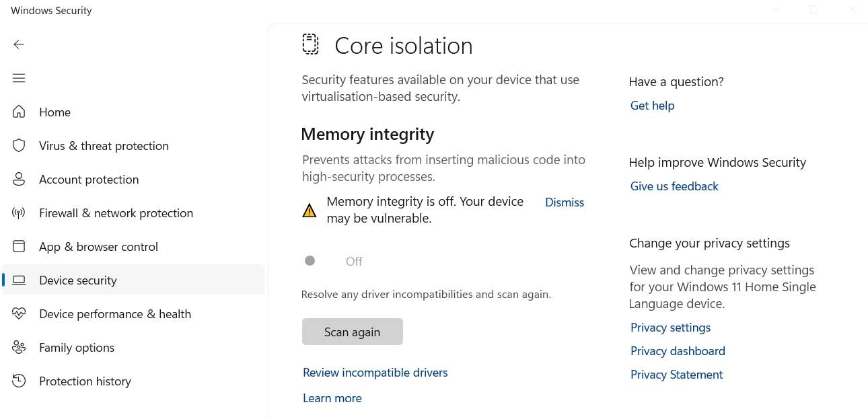
Task: Click the back arrow icon
Action: pos(19,44)
